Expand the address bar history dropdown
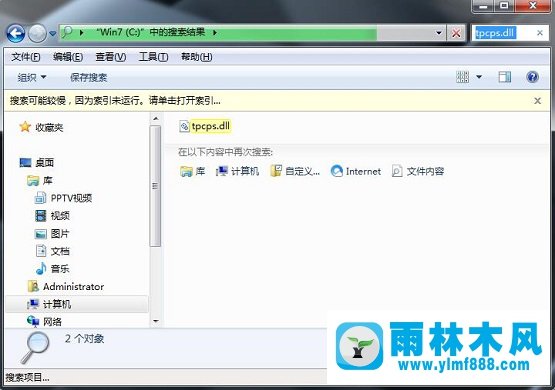This screenshot has width=555, height=390. pos(439,33)
